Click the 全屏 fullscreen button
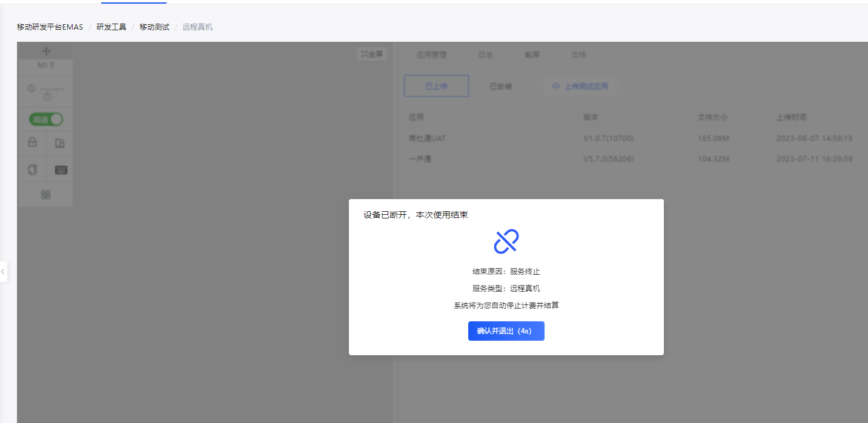This screenshot has height=423, width=868. (372, 54)
